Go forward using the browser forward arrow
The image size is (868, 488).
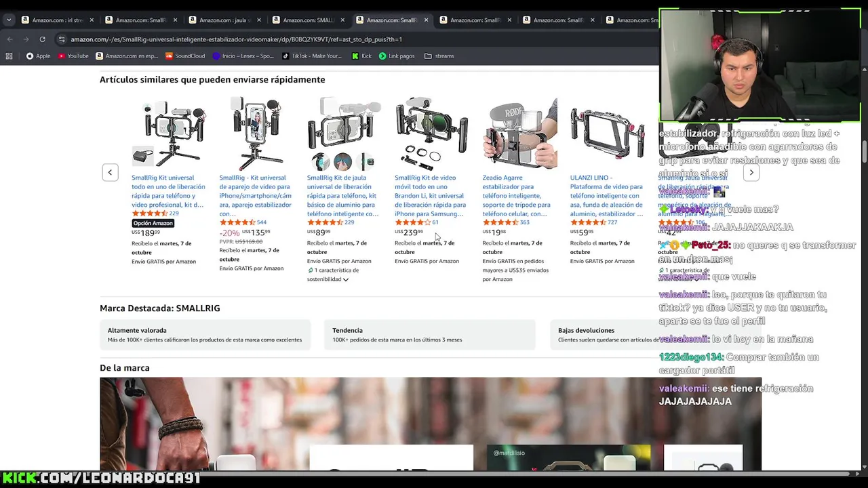click(26, 39)
